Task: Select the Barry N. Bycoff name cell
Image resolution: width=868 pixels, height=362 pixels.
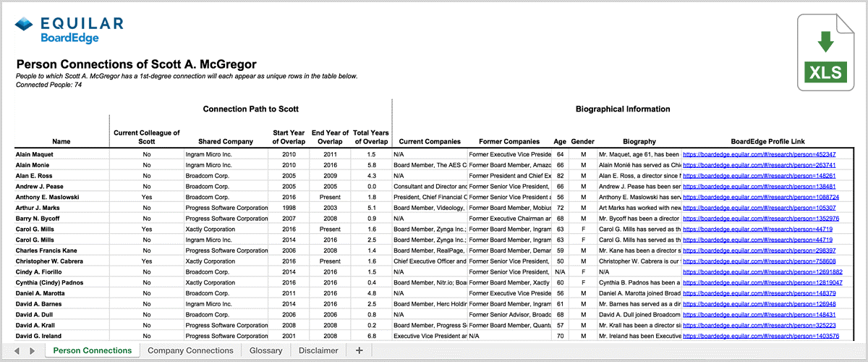Action: (61, 219)
